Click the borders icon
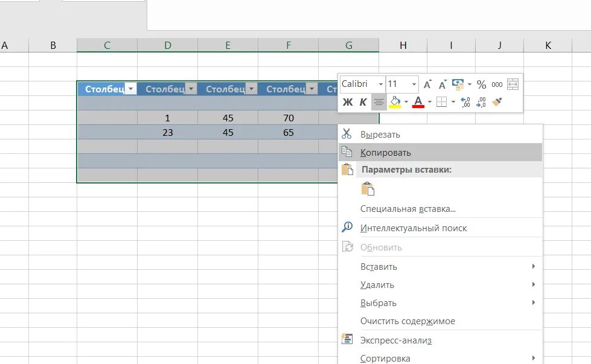The image size is (591, 364). (441, 102)
